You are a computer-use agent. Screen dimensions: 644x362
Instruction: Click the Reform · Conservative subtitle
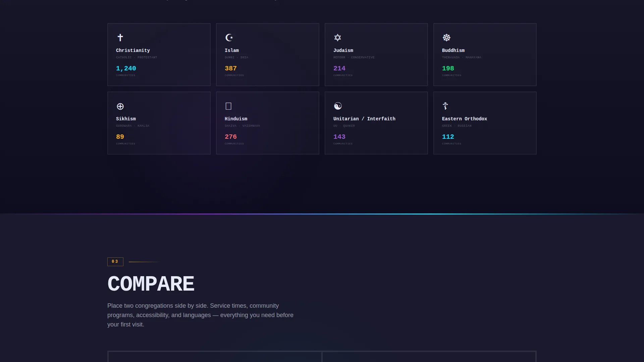(x=354, y=58)
